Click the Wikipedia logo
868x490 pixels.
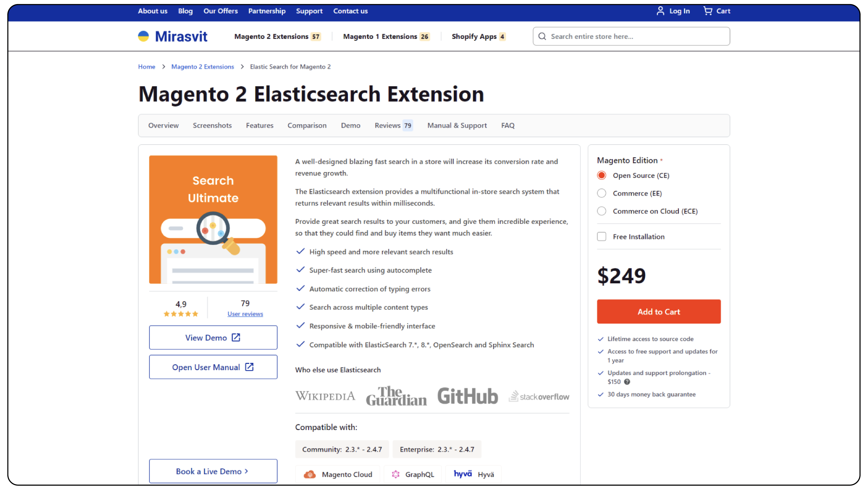pos(325,396)
